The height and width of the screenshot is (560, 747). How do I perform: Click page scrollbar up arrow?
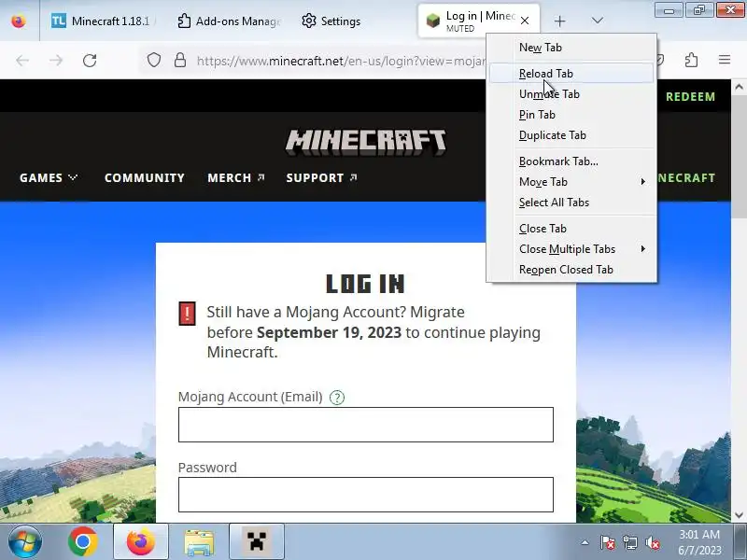coord(739,87)
